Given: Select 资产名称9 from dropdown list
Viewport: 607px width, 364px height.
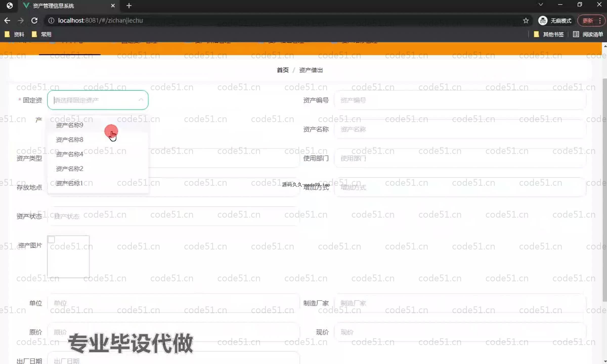Looking at the screenshot, I should click(70, 125).
